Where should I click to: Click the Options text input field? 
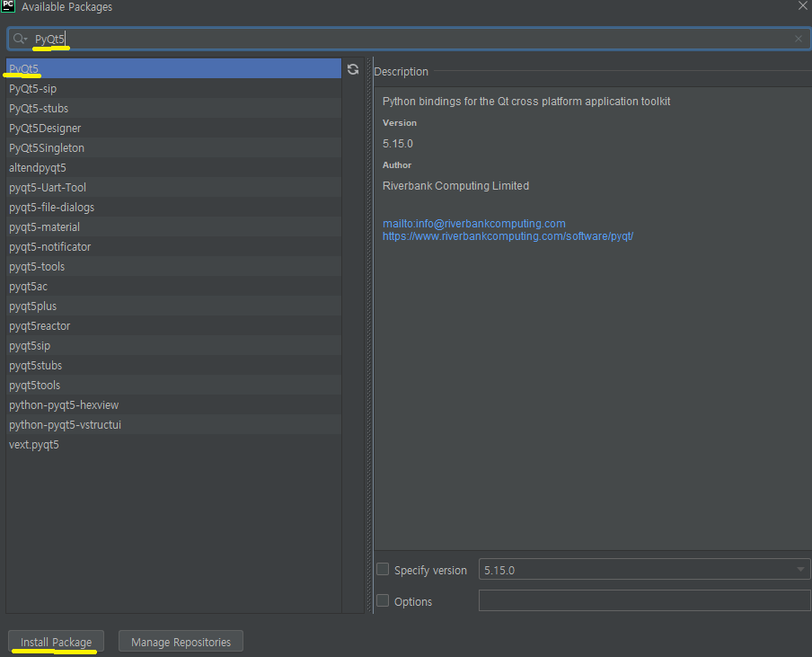644,600
